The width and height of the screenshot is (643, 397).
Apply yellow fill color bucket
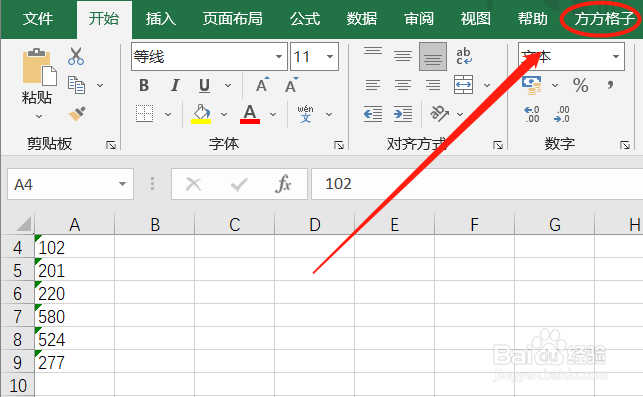pos(201,114)
